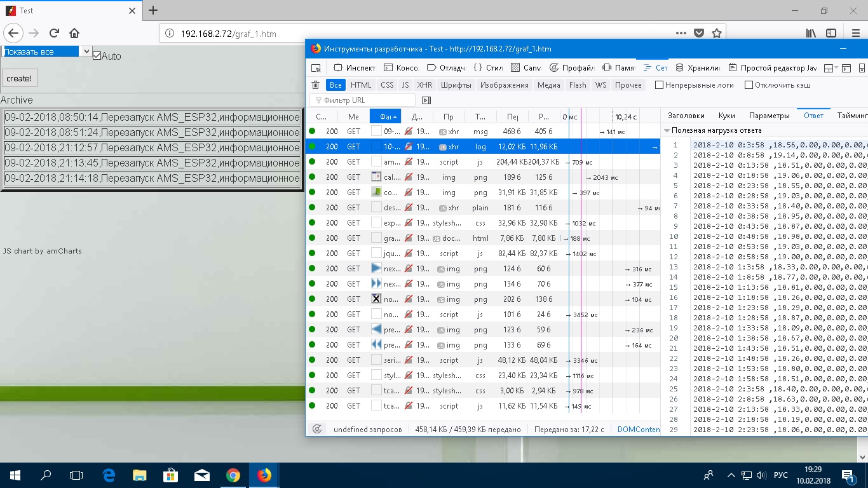Image resolution: width=868 pixels, height=488 pixels.
Task: Switch to the "Заголовки" details tab
Action: [x=686, y=116]
